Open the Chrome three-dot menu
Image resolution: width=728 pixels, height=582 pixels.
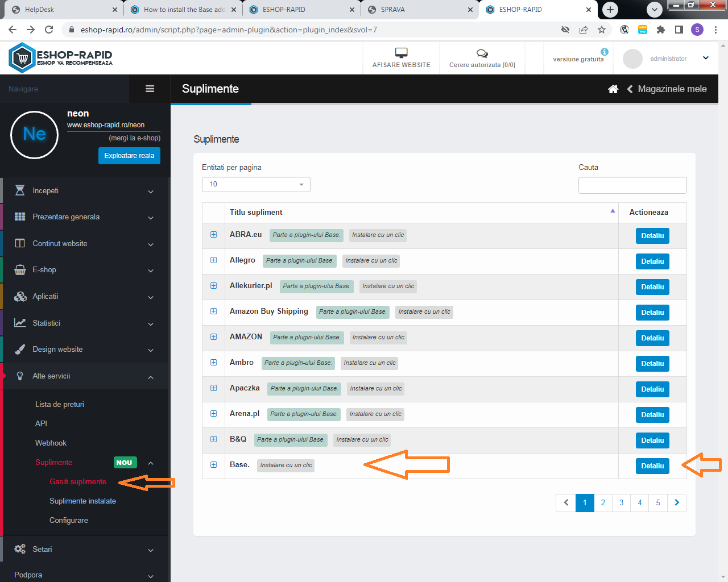point(715,30)
